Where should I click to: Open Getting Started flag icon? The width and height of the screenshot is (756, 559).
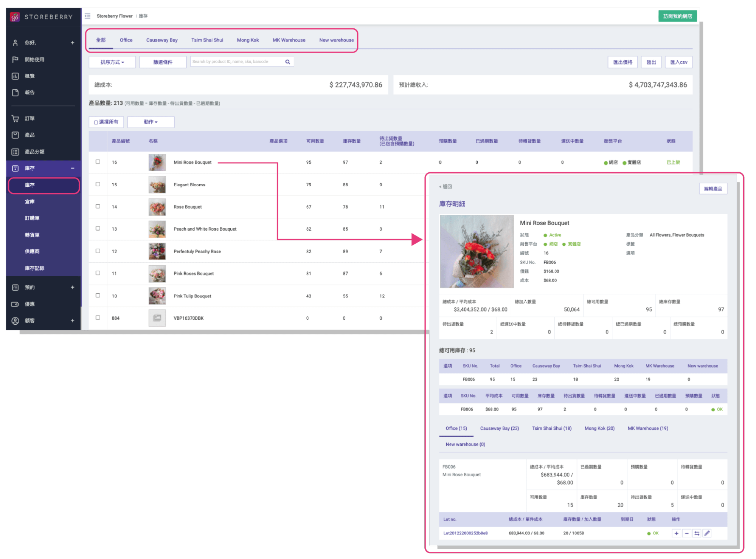pos(15,59)
